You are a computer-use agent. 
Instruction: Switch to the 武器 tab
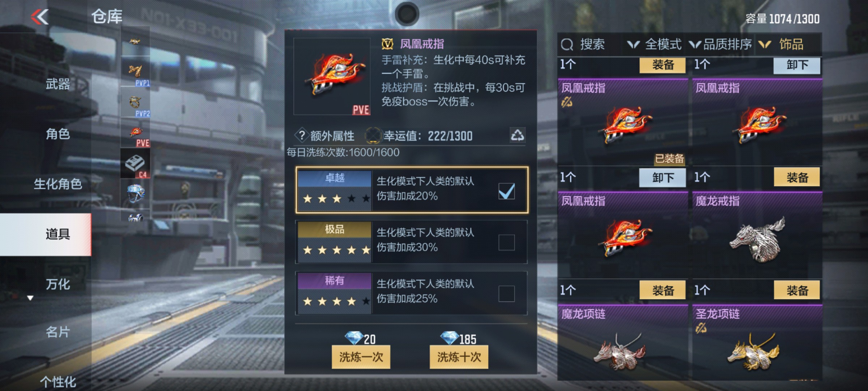pos(58,84)
